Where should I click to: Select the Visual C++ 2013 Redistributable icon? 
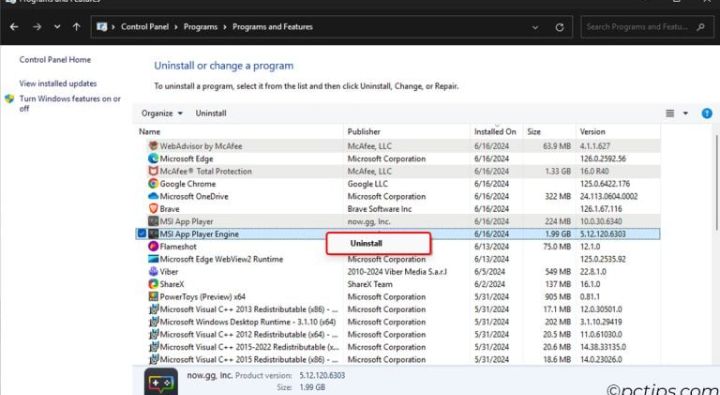153,309
